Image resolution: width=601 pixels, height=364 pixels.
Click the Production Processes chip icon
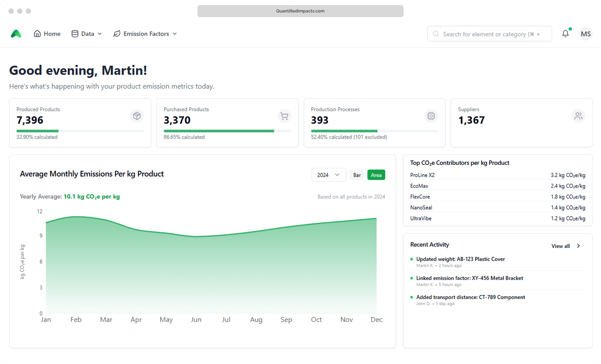tap(431, 116)
